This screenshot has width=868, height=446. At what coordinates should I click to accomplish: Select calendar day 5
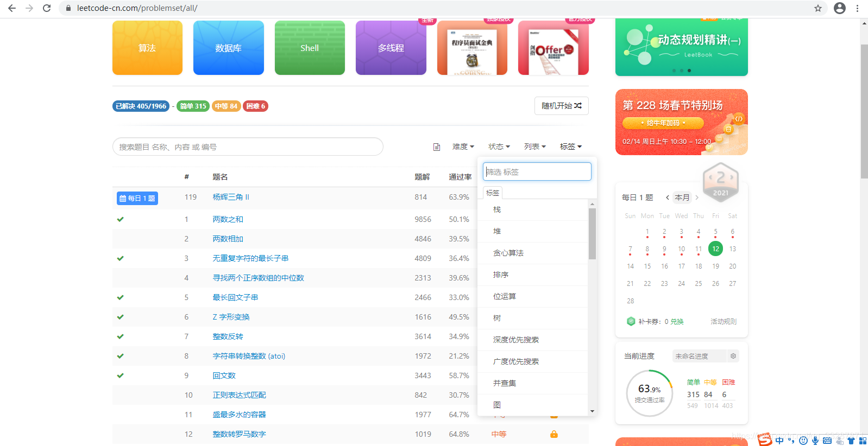pyautogui.click(x=716, y=232)
